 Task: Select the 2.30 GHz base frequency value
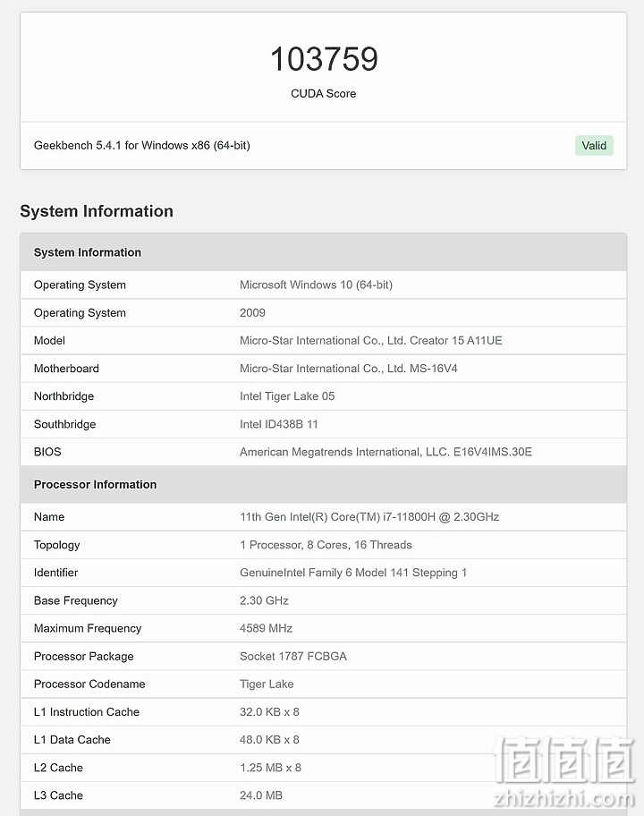point(264,600)
